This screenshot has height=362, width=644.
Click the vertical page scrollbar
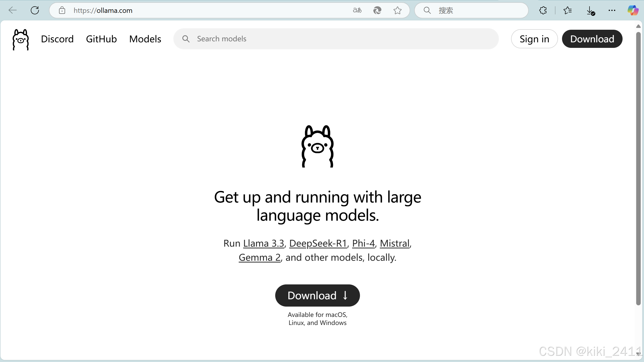pos(638,168)
